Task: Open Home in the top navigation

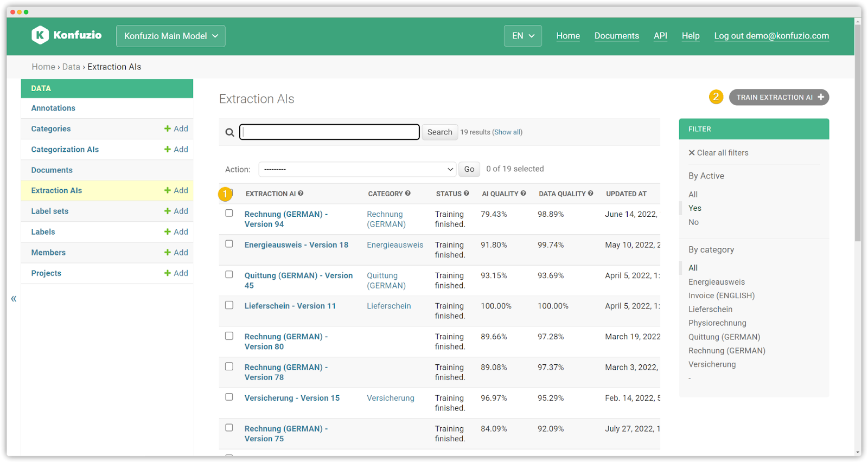Action: [x=568, y=36]
